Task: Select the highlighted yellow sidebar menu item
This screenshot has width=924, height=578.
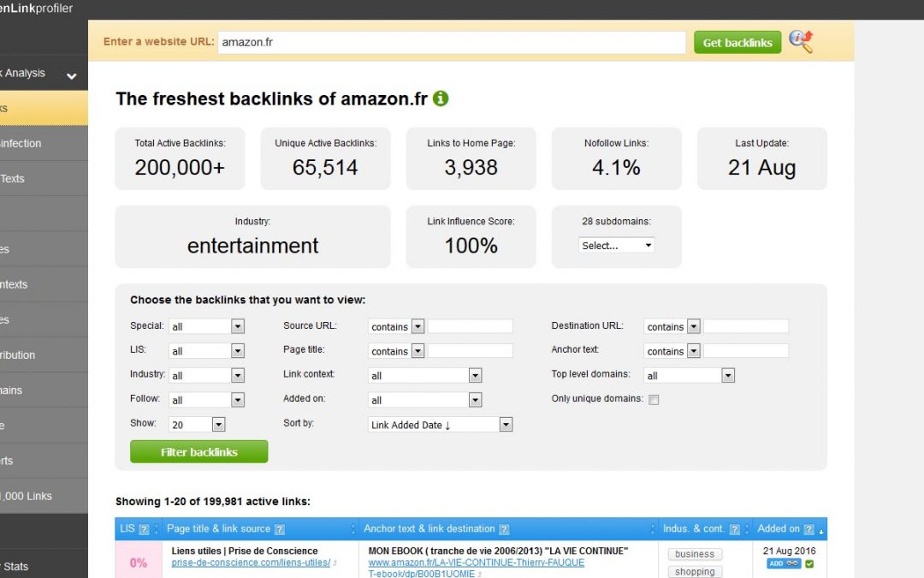Action: [x=44, y=108]
